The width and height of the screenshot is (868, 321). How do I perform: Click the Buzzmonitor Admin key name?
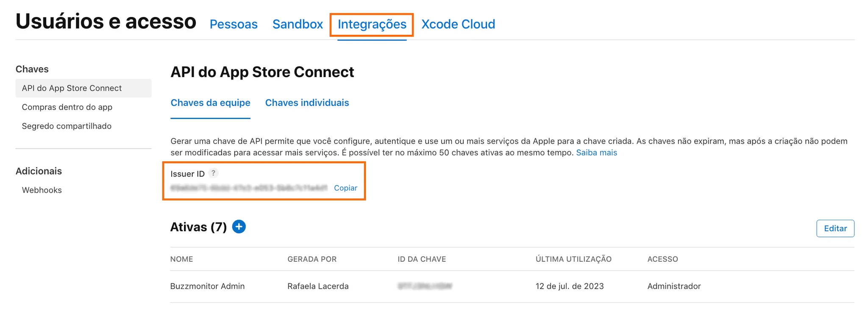point(207,286)
